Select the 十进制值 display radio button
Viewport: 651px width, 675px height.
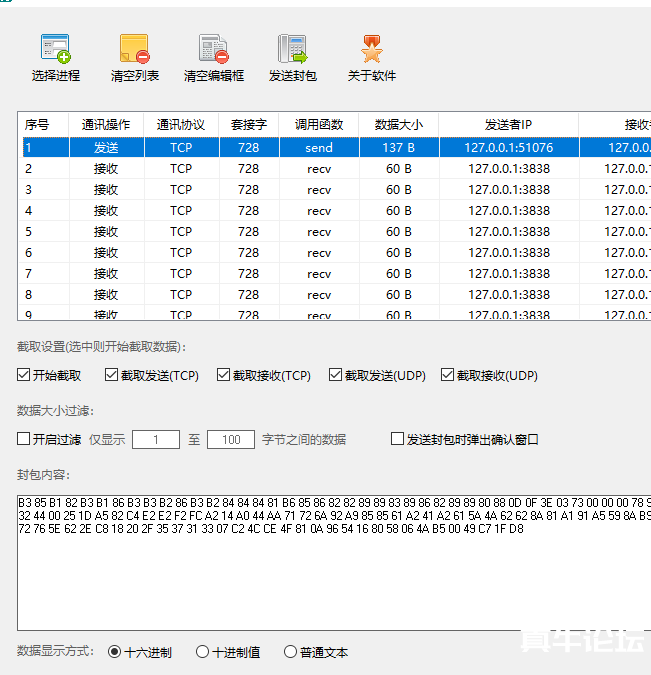pyautogui.click(x=202, y=652)
